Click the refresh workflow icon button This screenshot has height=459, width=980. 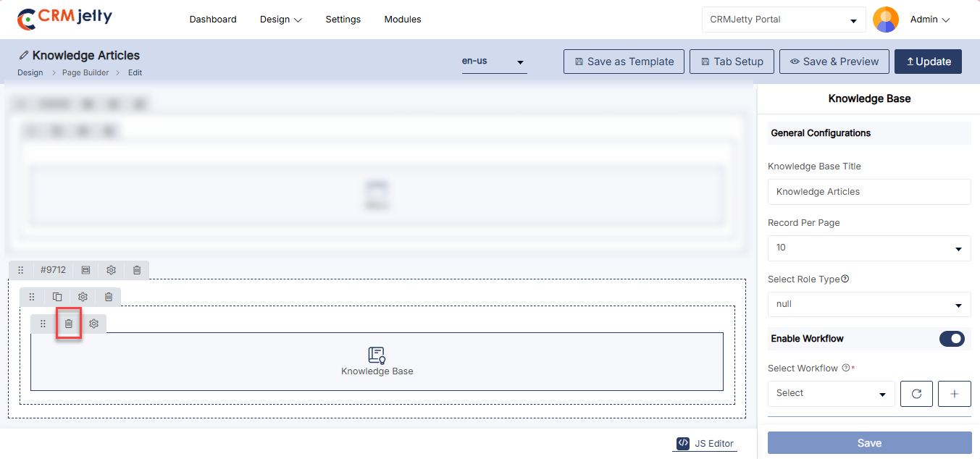916,394
